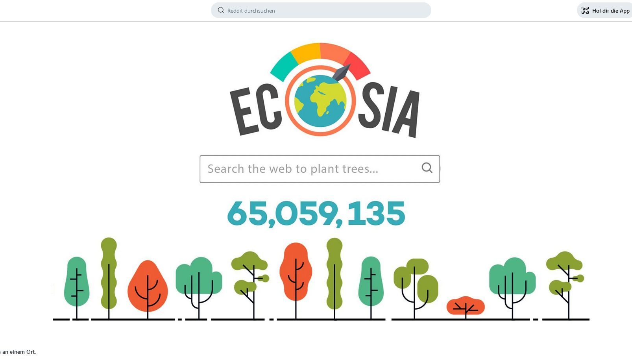Click the QR code icon
This screenshot has width=632, height=364.
tap(585, 11)
